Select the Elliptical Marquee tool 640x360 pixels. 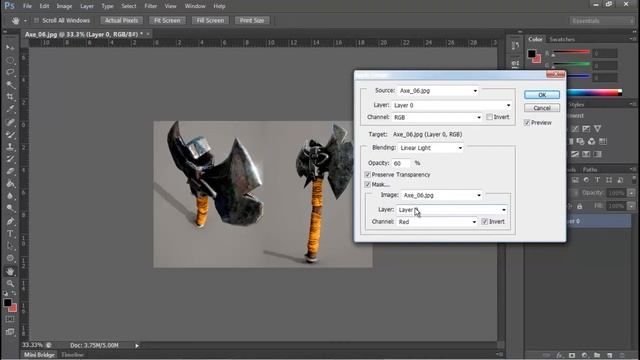pos(10,61)
